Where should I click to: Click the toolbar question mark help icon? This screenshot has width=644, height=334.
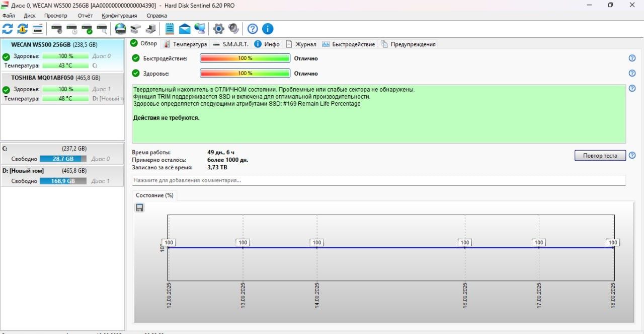click(x=253, y=29)
